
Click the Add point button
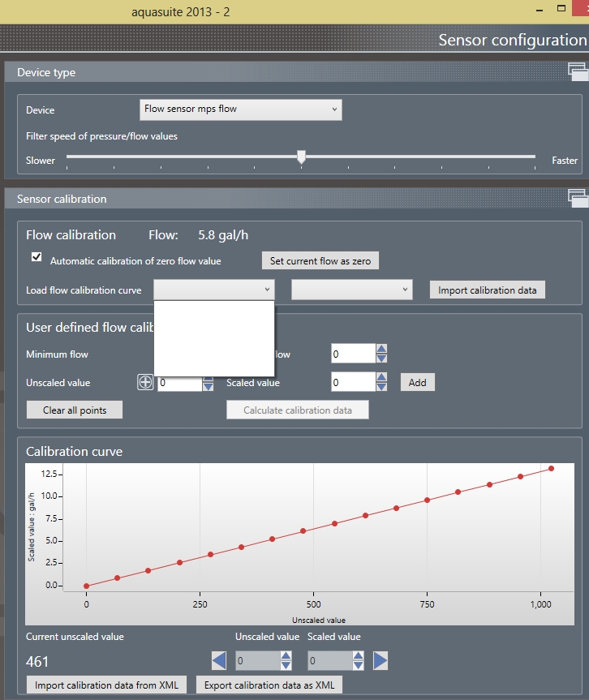click(x=417, y=382)
